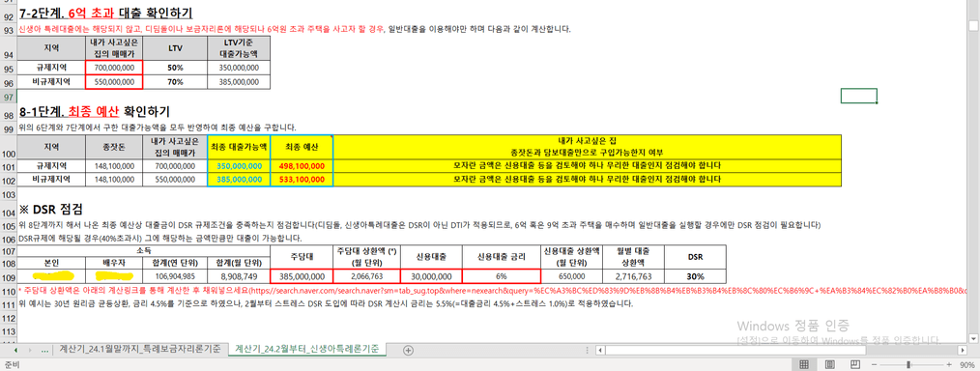Screen dimensions: 980x371
Task: Select blue 385,000,000 최종 대출가능액 cell
Action: [x=239, y=180]
